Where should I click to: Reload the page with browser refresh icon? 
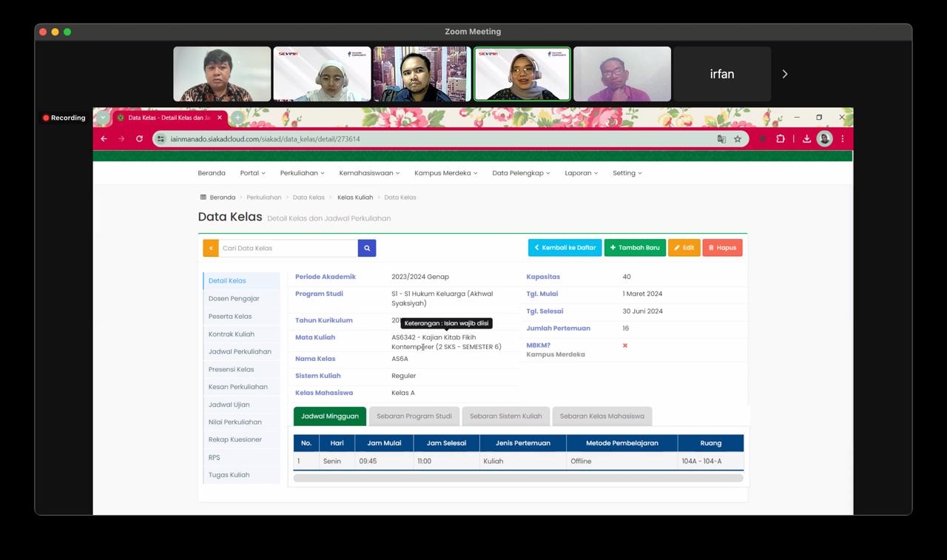[139, 139]
